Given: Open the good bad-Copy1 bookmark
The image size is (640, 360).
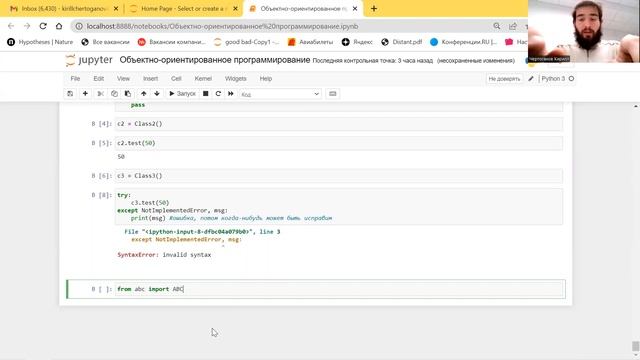Looking at the screenshot, I should coord(247,42).
